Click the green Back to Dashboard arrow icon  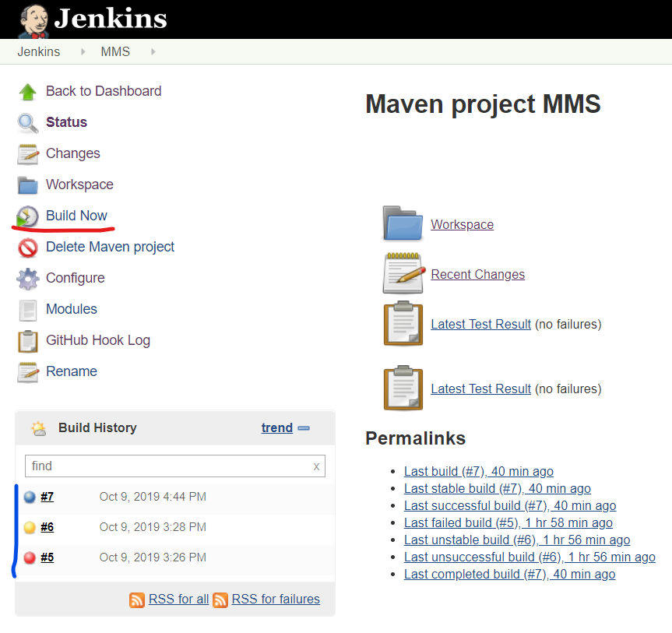[x=28, y=91]
